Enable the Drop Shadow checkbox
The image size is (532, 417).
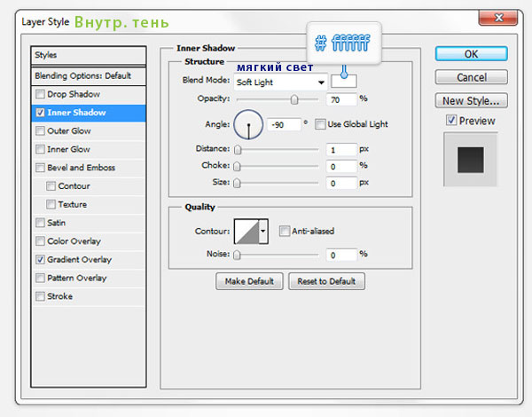coord(40,94)
